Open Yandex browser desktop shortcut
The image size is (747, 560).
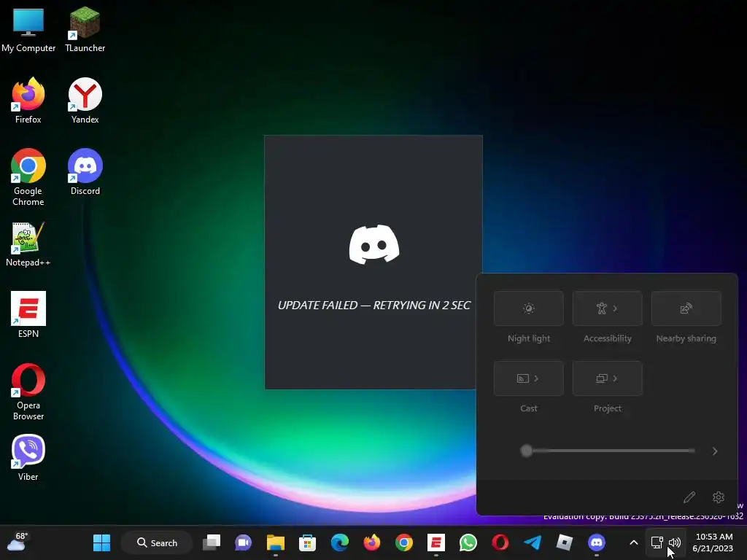[x=85, y=101]
